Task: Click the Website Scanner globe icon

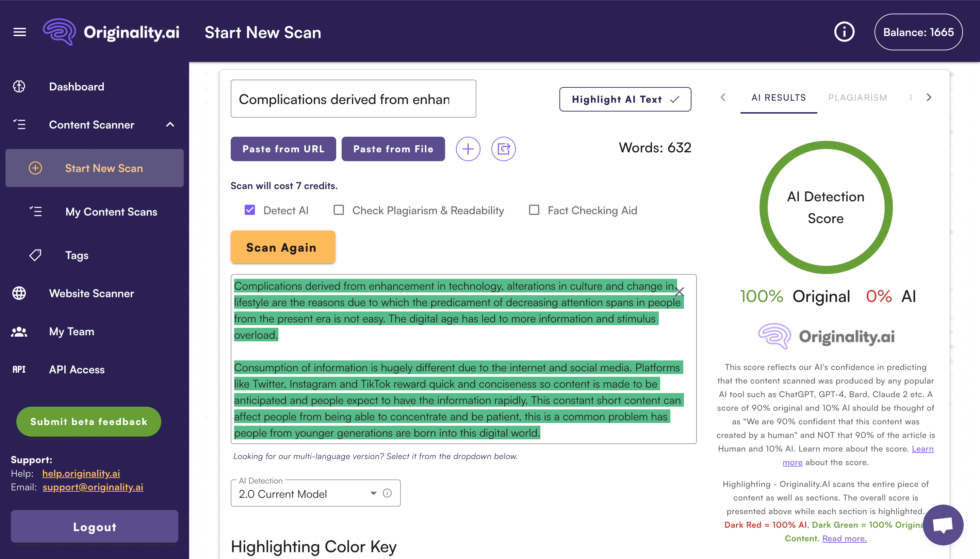Action: click(x=19, y=293)
